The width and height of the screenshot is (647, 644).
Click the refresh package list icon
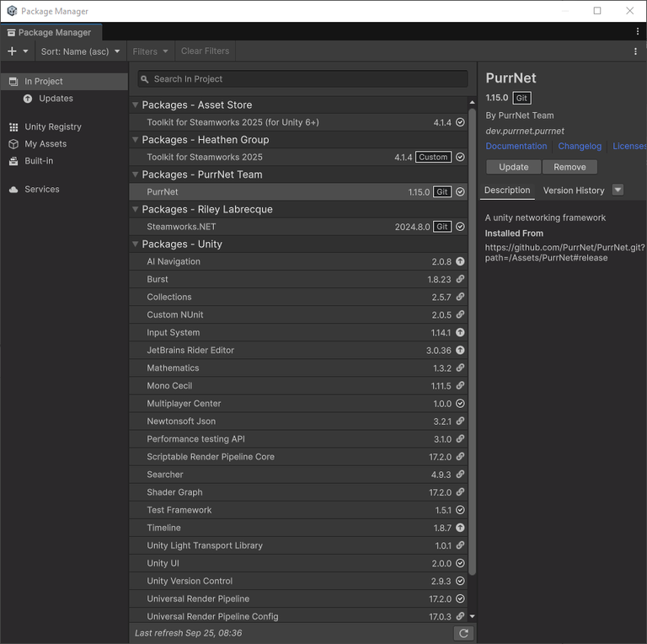pyautogui.click(x=463, y=633)
